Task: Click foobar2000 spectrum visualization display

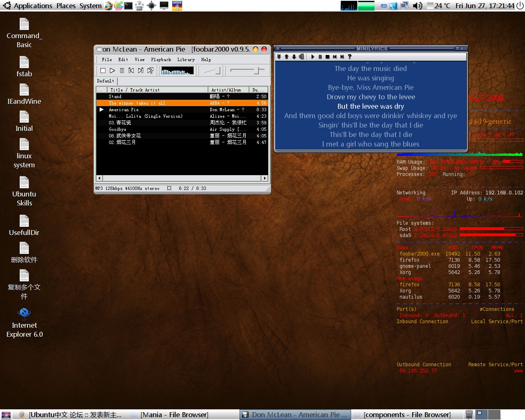Action: 177,71
